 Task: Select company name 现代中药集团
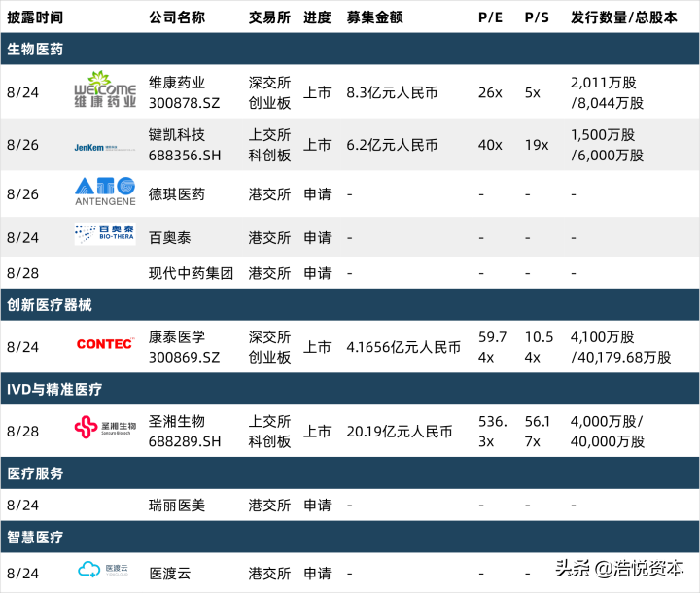pyautogui.click(x=192, y=273)
